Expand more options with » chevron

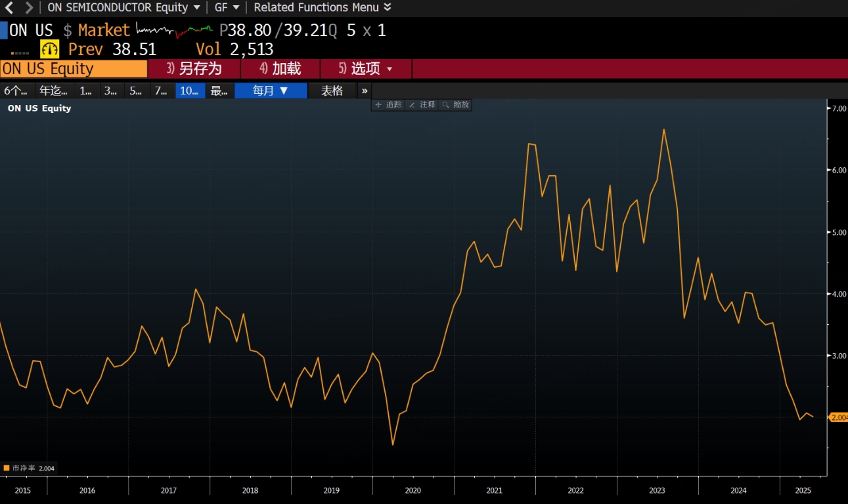click(x=365, y=91)
